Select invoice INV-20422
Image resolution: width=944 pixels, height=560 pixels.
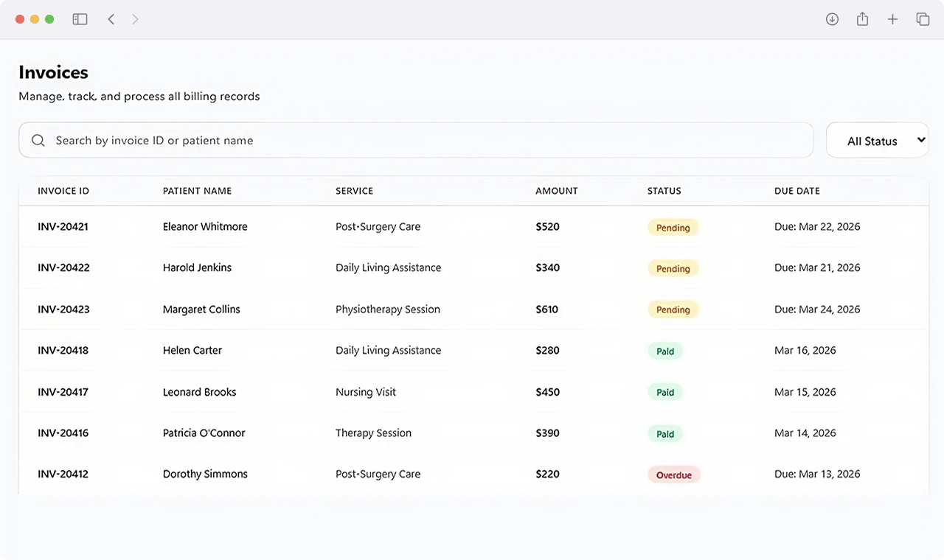coord(63,268)
